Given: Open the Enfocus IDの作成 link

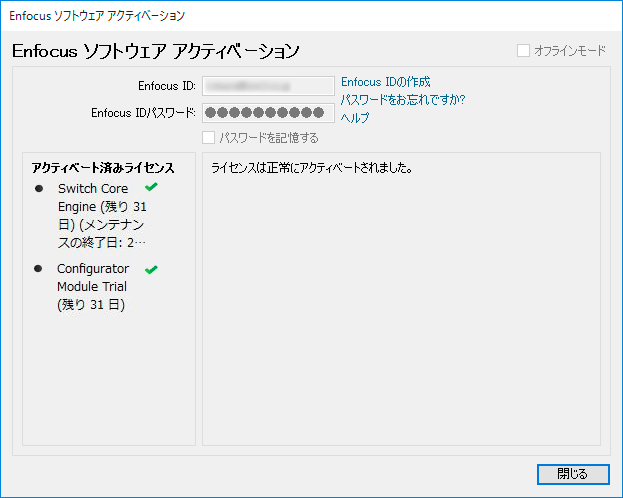Looking at the screenshot, I should click(x=385, y=82).
